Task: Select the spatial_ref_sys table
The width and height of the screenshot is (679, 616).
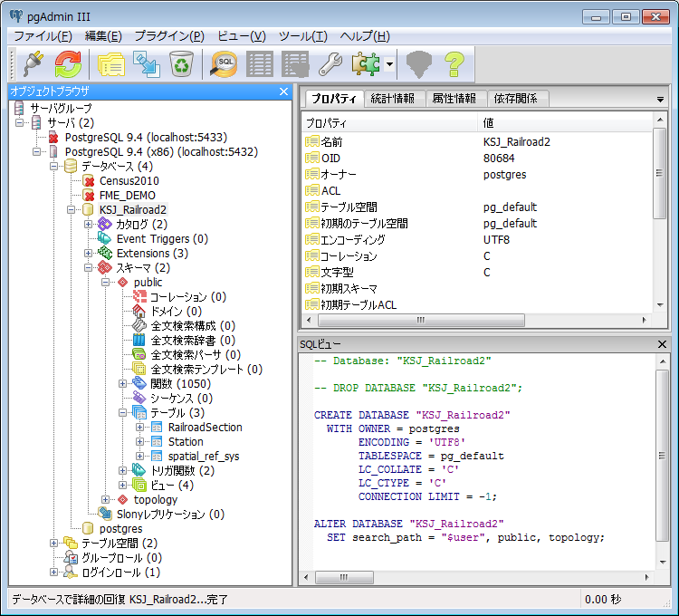Action: [x=204, y=457]
